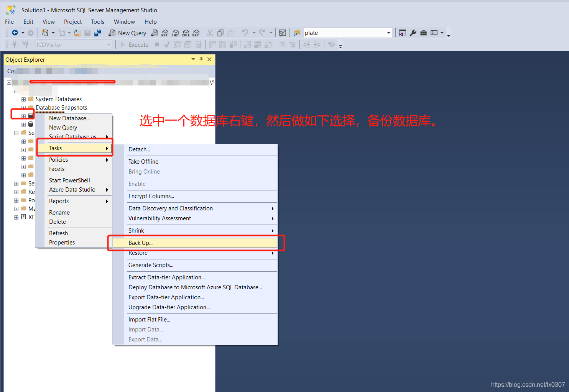The image size is (569, 392).
Task: Choose Detach... in Tasks submenu
Action: (x=195, y=149)
